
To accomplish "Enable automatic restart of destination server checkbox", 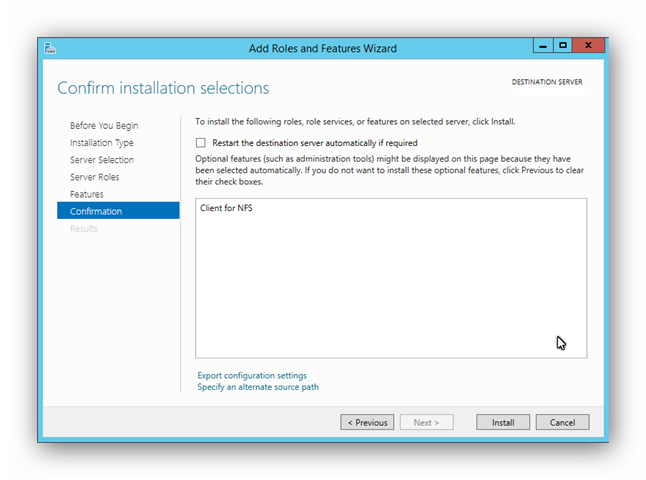I will [x=201, y=143].
